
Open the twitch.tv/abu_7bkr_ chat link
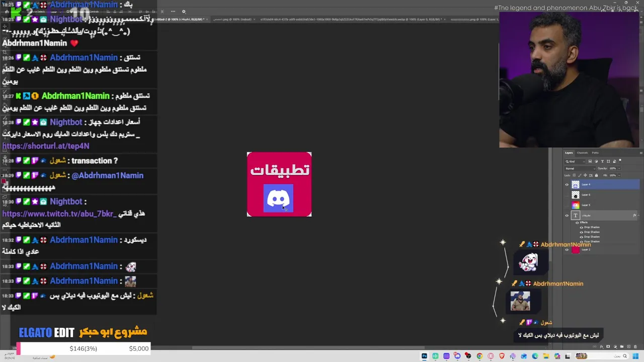[x=59, y=214]
